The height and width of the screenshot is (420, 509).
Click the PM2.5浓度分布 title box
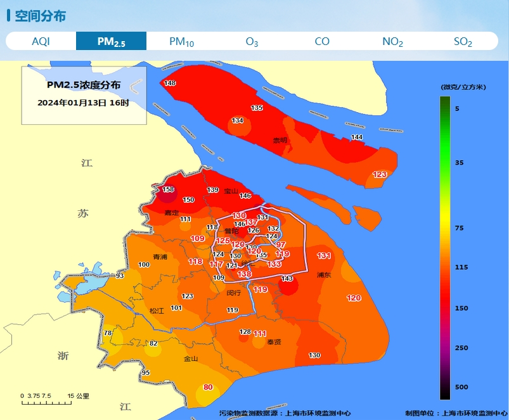[84, 95]
